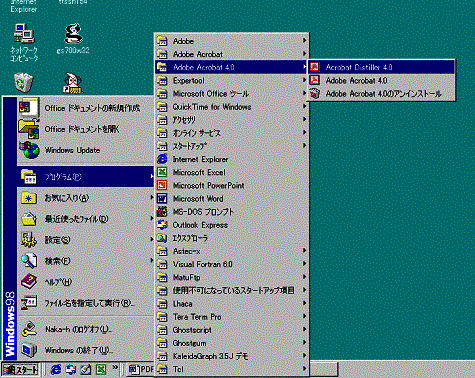This screenshot has height=378, width=475.
Task: Select Windows の終了 shutdown option
Action: point(85,350)
